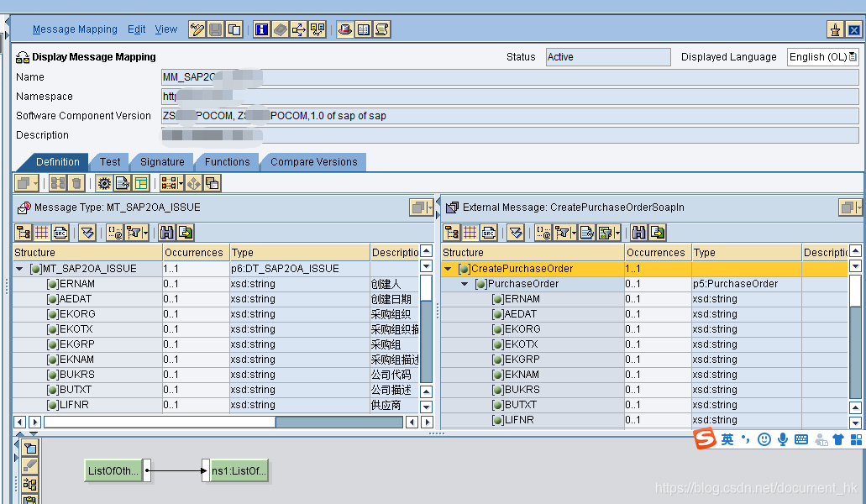Search target structure with binoculars icon
Image resolution: width=866 pixels, height=504 pixels.
(639, 233)
